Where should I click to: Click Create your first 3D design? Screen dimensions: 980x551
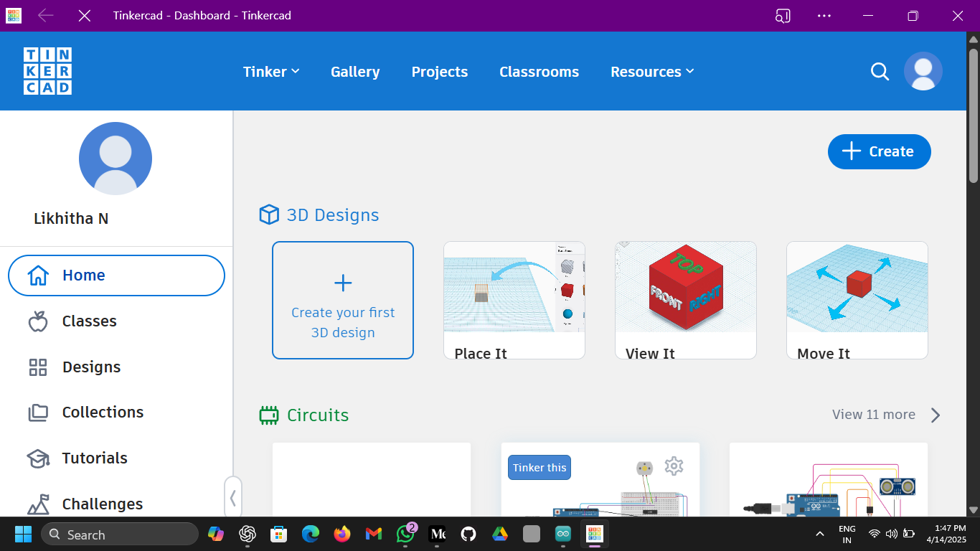pyautogui.click(x=343, y=300)
